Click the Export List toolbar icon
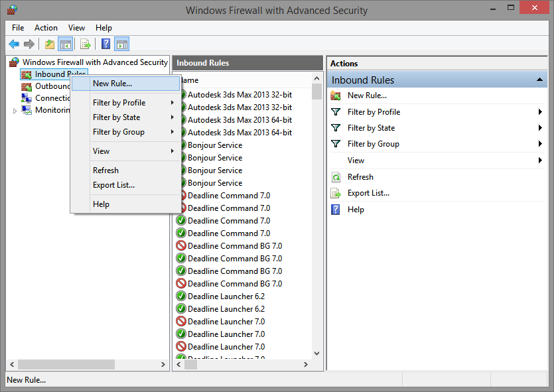554x392 pixels. click(85, 44)
